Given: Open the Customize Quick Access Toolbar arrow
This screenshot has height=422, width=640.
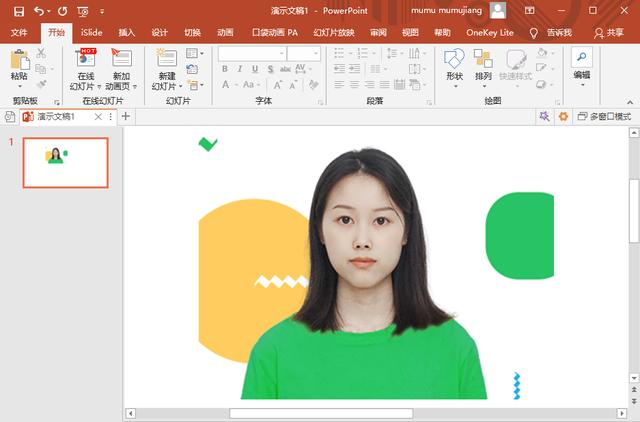Looking at the screenshot, I should point(102,11).
